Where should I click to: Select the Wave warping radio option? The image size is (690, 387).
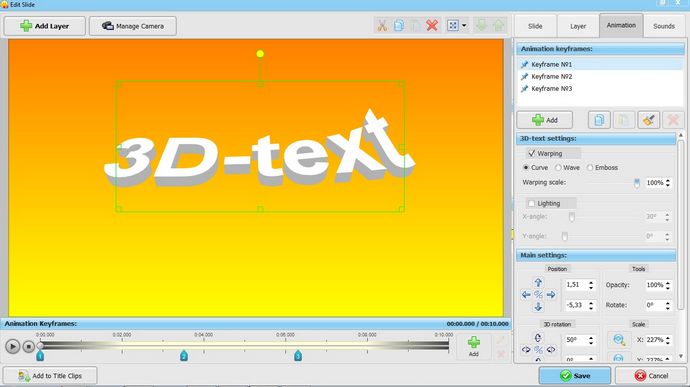[558, 168]
